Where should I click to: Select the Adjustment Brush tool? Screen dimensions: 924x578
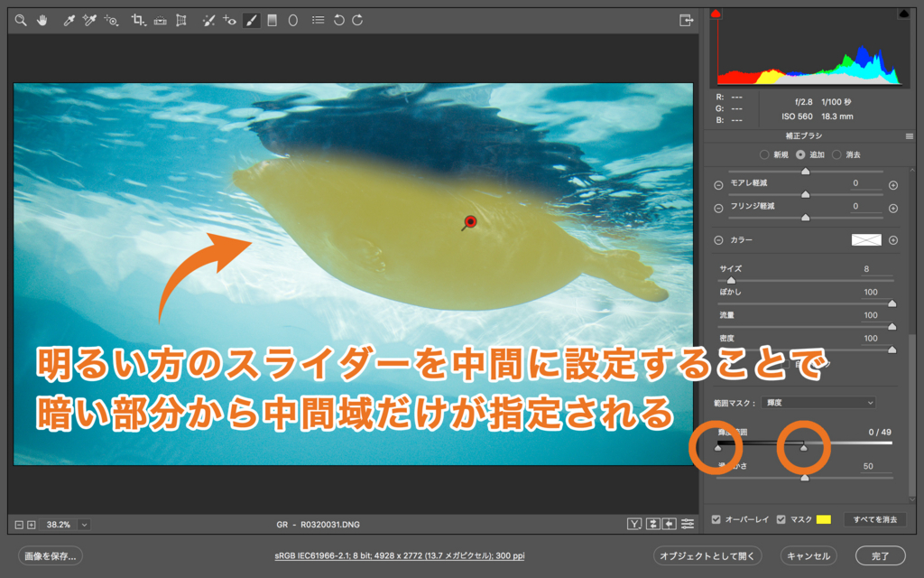[x=252, y=21]
